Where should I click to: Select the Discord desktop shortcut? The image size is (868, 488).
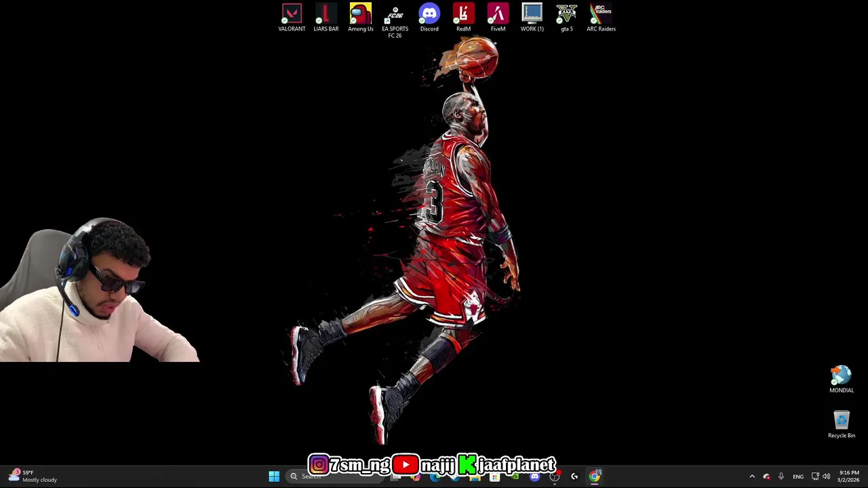coord(429,18)
